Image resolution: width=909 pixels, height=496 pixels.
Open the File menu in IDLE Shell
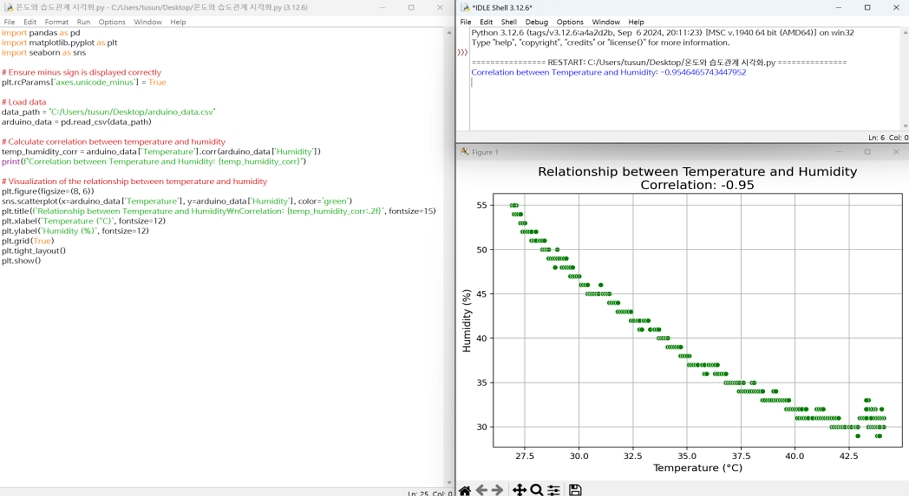pyautogui.click(x=466, y=22)
